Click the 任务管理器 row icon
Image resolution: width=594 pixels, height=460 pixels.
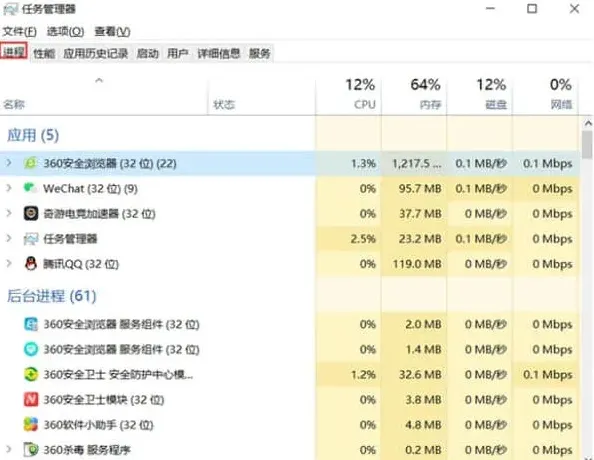click(31, 239)
